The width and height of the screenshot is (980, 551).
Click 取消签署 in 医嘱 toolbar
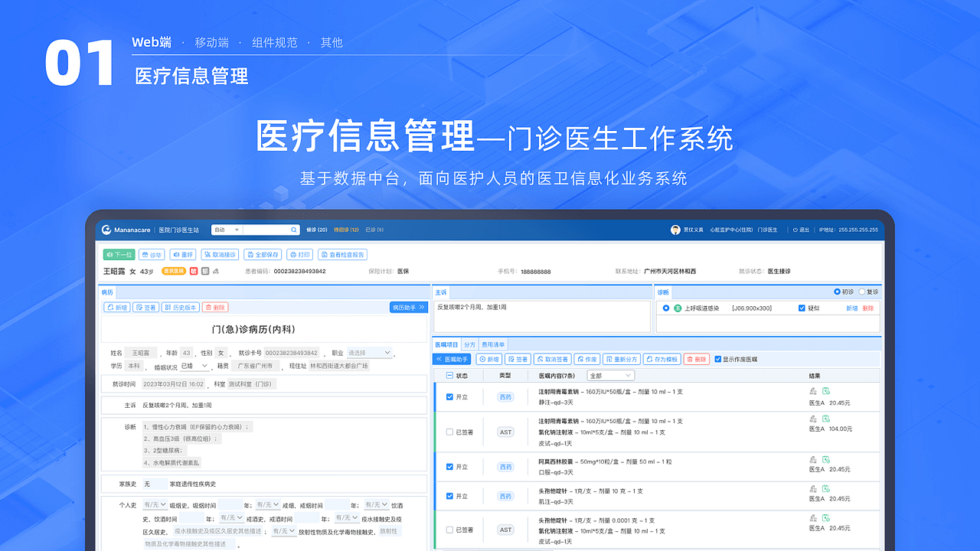[x=551, y=359]
